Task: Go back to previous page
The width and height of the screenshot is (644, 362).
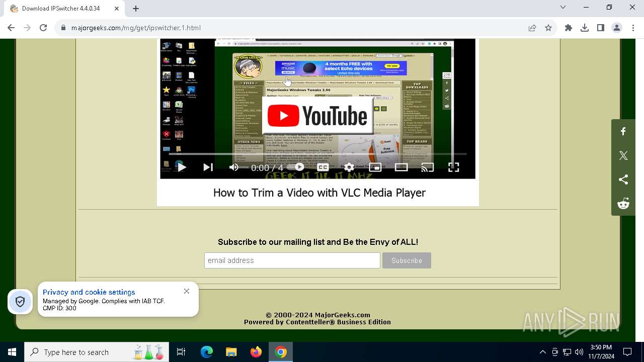Action: (x=11, y=28)
